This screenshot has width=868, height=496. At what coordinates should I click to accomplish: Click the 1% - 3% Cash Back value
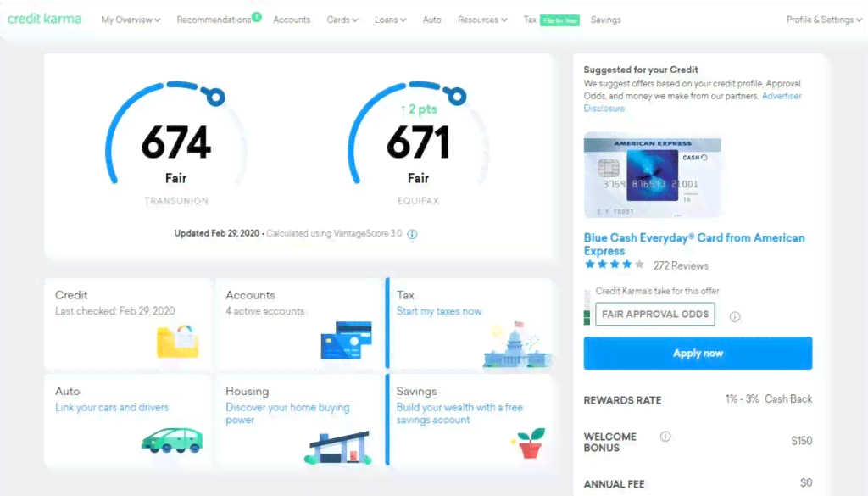(769, 399)
